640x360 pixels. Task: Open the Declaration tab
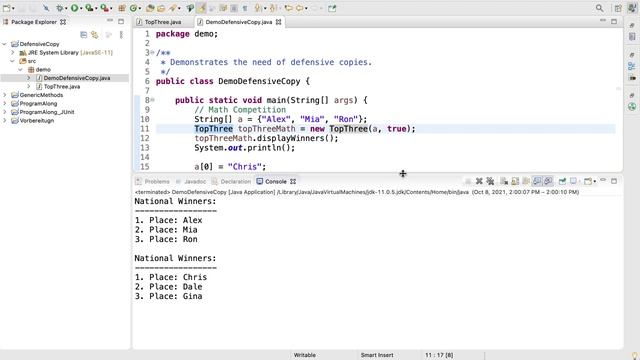click(231, 181)
